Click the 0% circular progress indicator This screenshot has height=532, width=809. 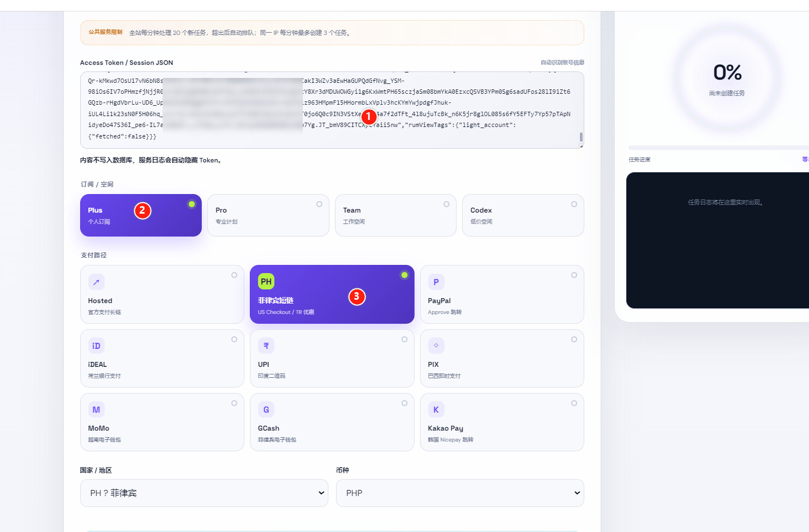[727, 77]
